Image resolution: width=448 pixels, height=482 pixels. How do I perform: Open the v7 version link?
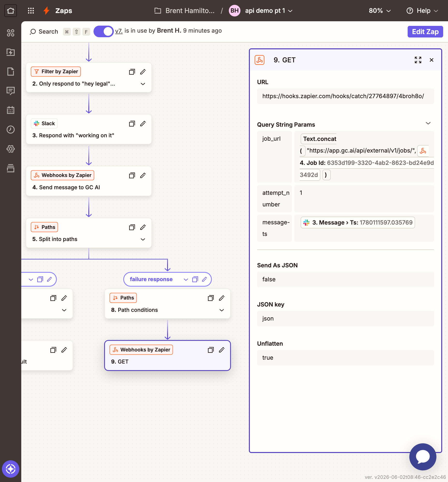point(119,31)
